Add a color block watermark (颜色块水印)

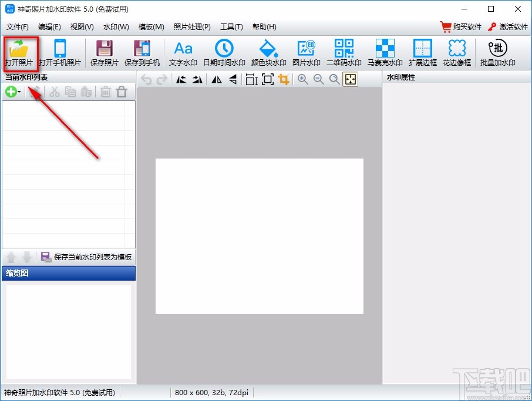click(269, 53)
